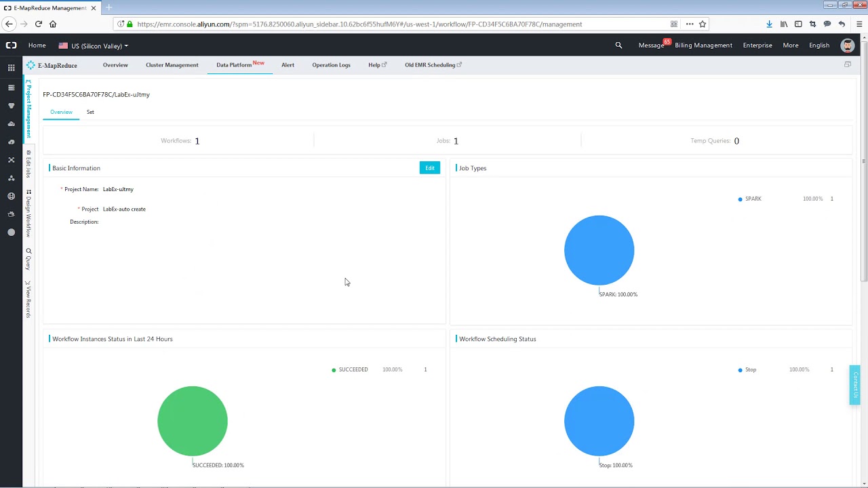
Task: Go to browser home page icon
Action: 53,24
